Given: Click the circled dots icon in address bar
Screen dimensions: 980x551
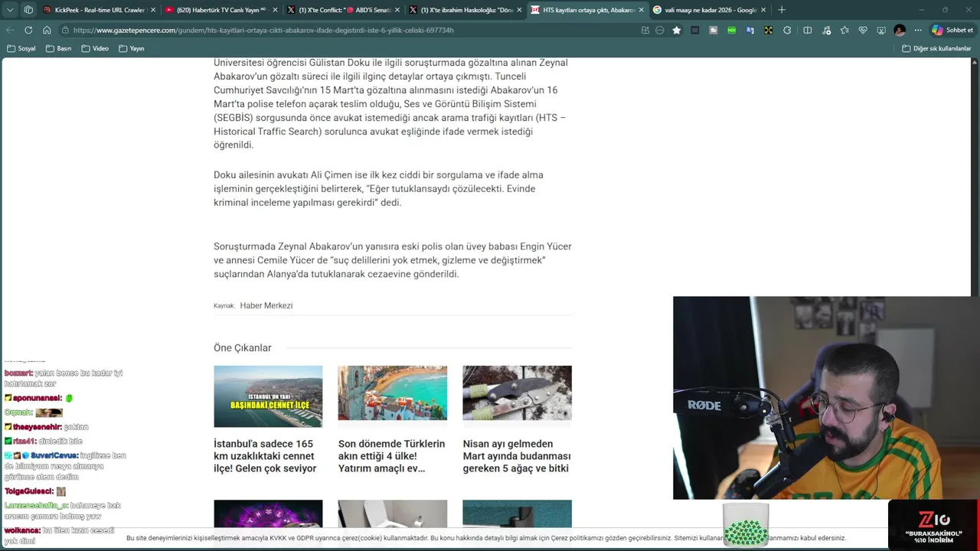Looking at the screenshot, I should tap(660, 30).
